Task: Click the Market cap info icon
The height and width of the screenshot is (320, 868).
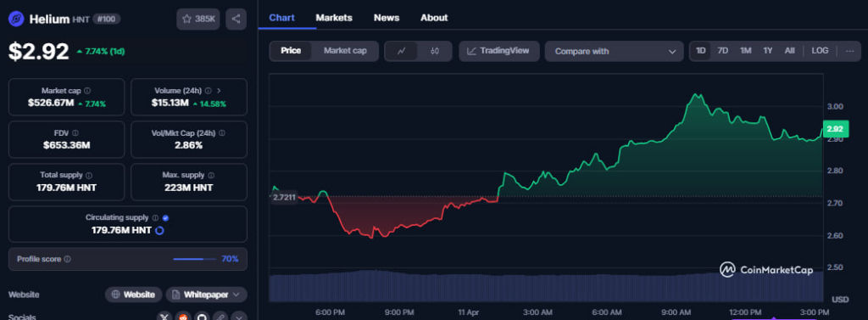Action: (87, 91)
